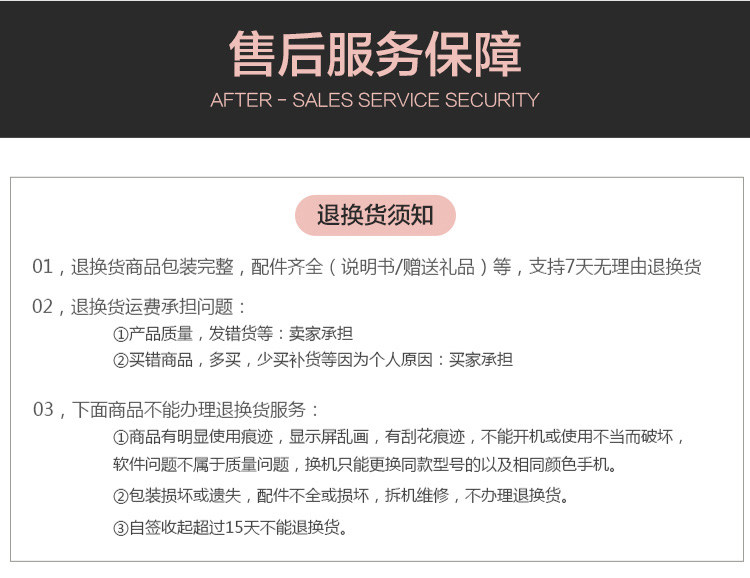Select the pink 退换货须知 pill button
Viewport: 750px width, 578px height.
tap(375, 215)
